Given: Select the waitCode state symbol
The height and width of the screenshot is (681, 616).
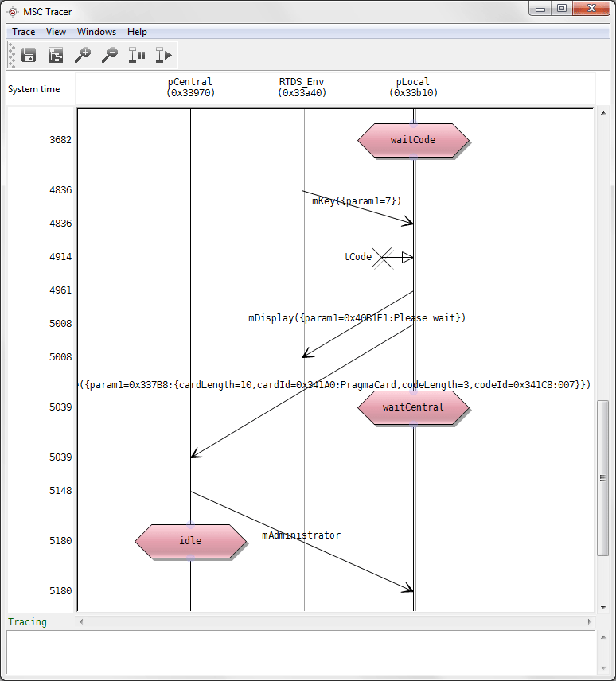Looking at the screenshot, I should [x=413, y=140].
